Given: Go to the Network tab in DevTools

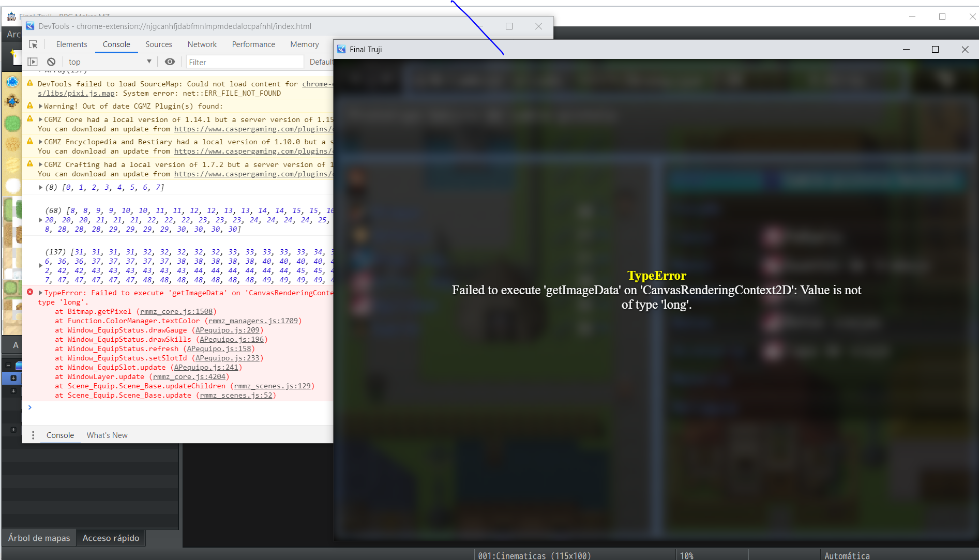Looking at the screenshot, I should [202, 44].
